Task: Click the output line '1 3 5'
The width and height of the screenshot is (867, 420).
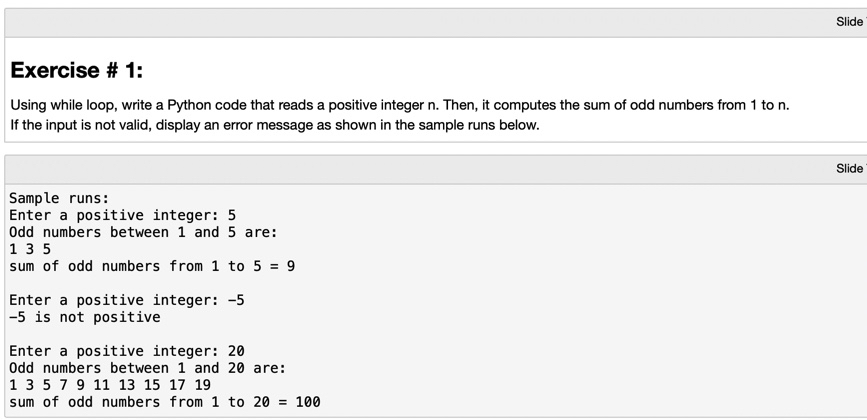Action: [x=30, y=249]
